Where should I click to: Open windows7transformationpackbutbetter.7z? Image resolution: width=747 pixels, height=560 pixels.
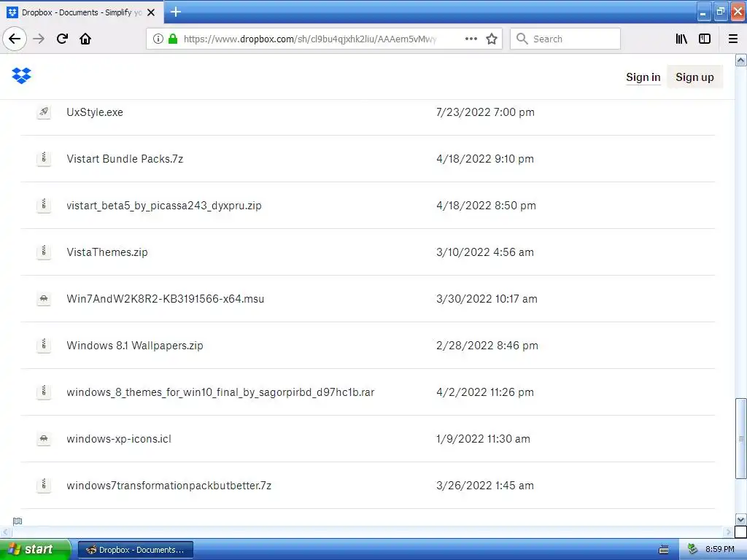coord(169,486)
